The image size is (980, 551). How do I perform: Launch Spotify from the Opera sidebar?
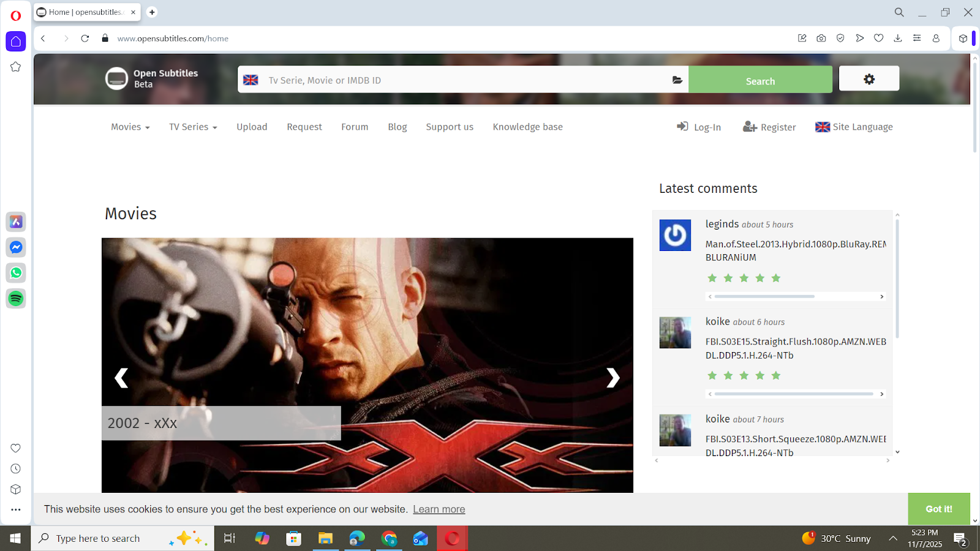tap(16, 299)
